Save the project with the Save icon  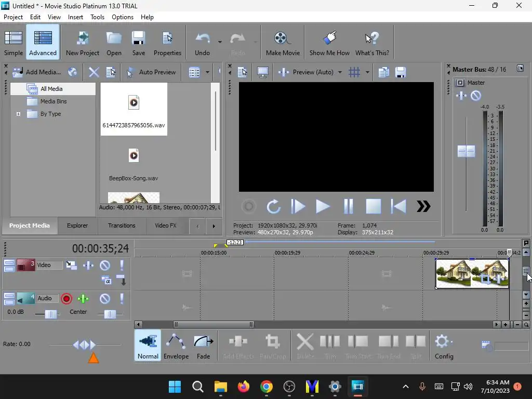coord(138,43)
